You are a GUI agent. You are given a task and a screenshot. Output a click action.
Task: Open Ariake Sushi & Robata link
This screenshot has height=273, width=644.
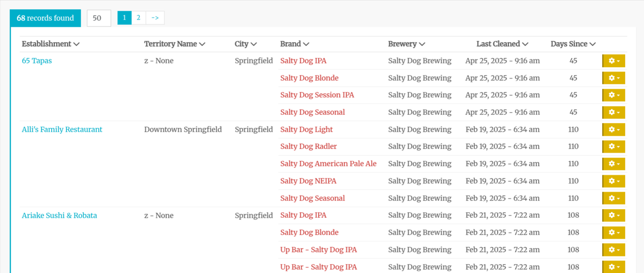[x=59, y=216]
